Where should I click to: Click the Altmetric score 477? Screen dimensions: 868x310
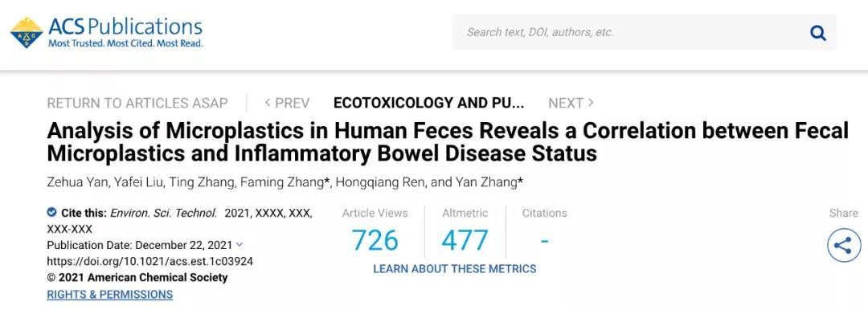(465, 240)
